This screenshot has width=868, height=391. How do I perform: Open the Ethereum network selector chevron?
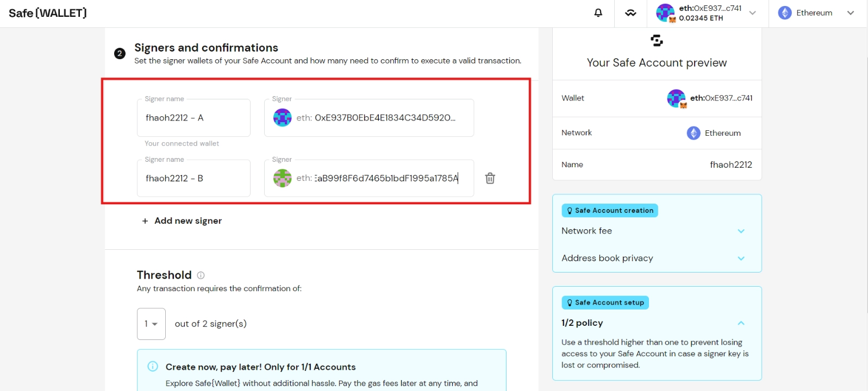[851, 13]
